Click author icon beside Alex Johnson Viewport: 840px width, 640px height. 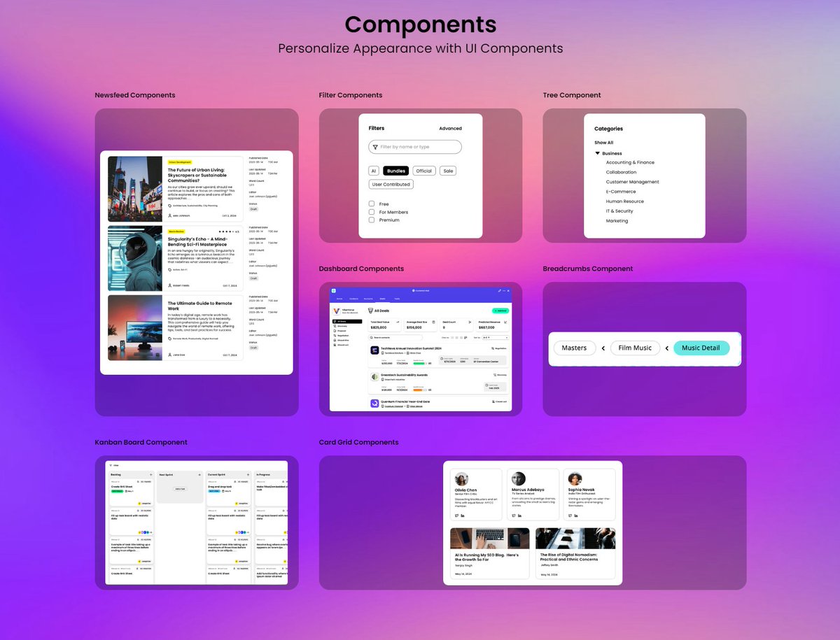[x=170, y=215]
